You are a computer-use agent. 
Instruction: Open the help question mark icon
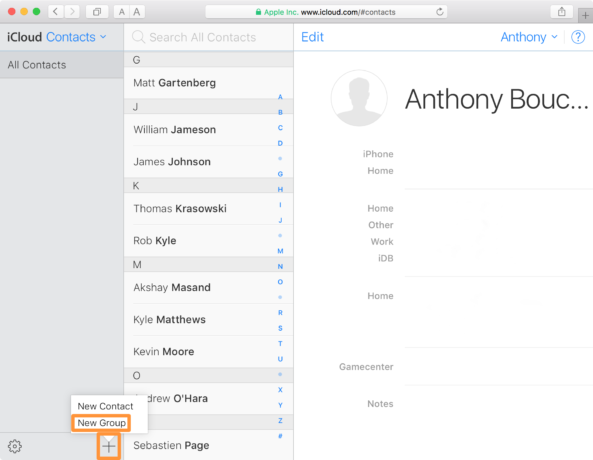[578, 37]
